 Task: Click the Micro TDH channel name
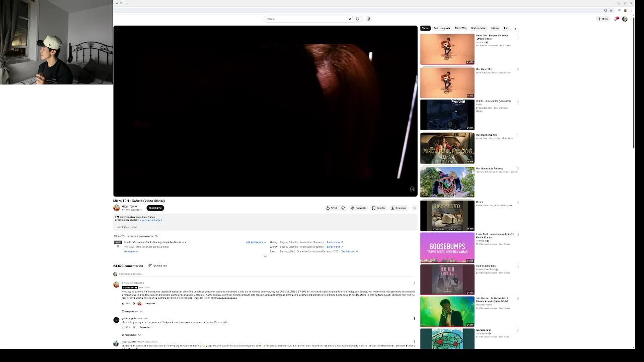pos(128,206)
